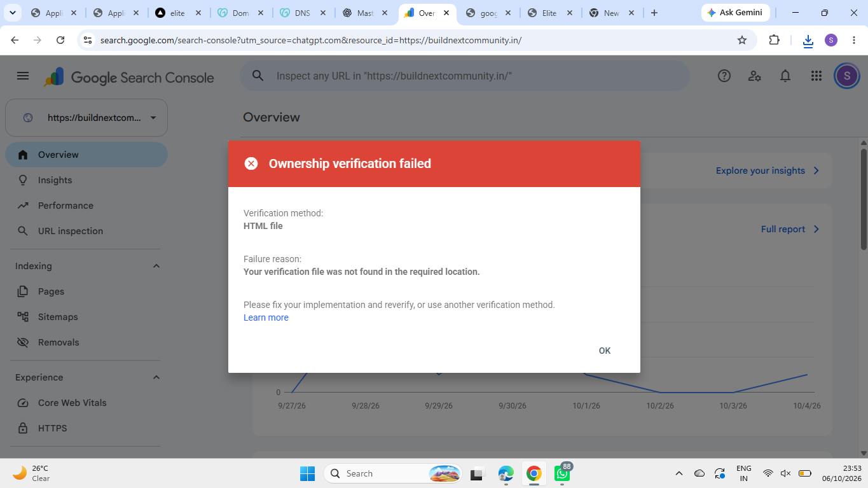Image resolution: width=868 pixels, height=488 pixels.
Task: Open the Help question mark icon
Action: (x=724, y=76)
